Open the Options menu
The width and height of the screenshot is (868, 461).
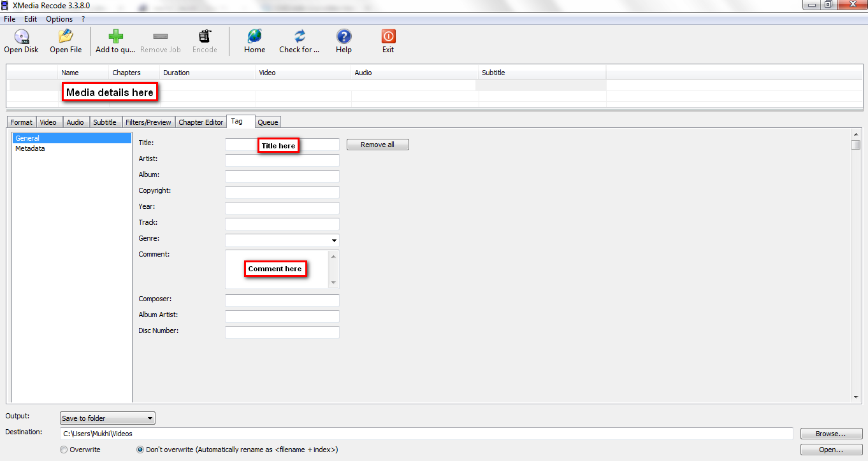tap(59, 19)
